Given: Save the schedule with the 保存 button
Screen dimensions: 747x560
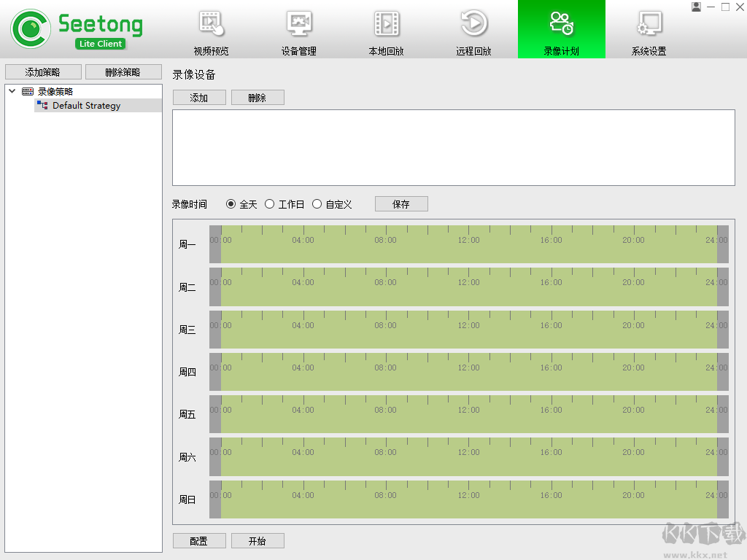Looking at the screenshot, I should [401, 203].
